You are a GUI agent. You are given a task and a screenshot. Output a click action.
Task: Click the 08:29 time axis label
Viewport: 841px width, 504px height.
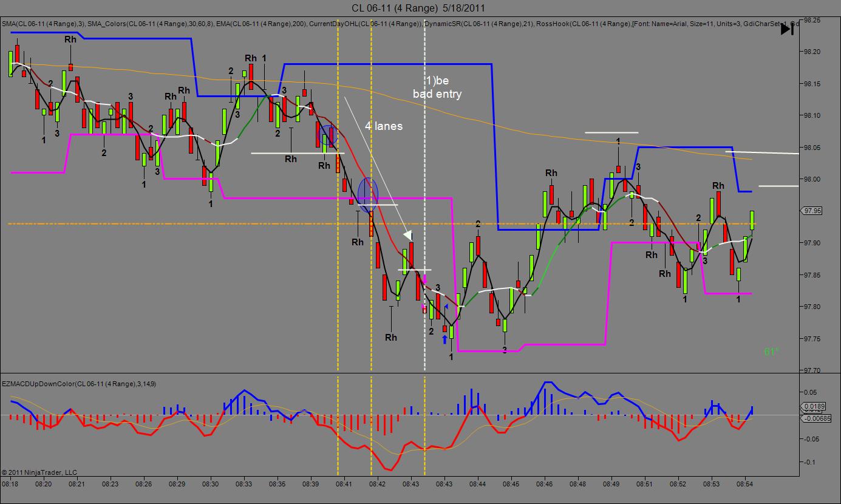click(x=177, y=485)
